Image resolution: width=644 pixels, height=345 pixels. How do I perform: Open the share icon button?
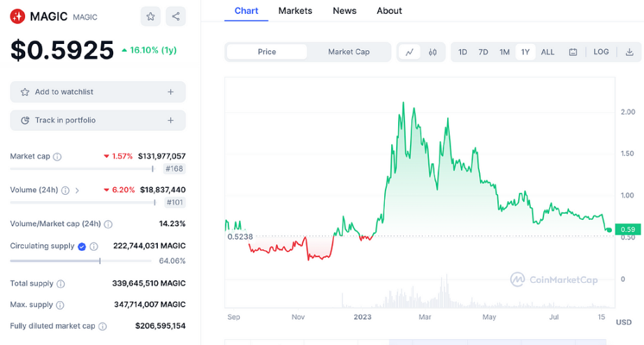(x=176, y=17)
